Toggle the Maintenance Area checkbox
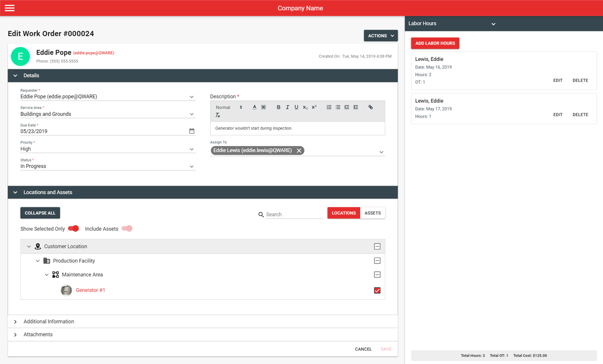 pos(377,275)
